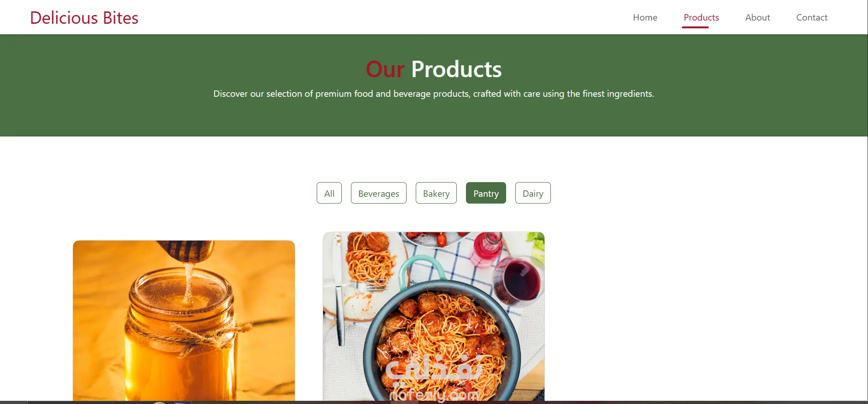
Task: Filter products by Bakery
Action: pyautogui.click(x=436, y=193)
